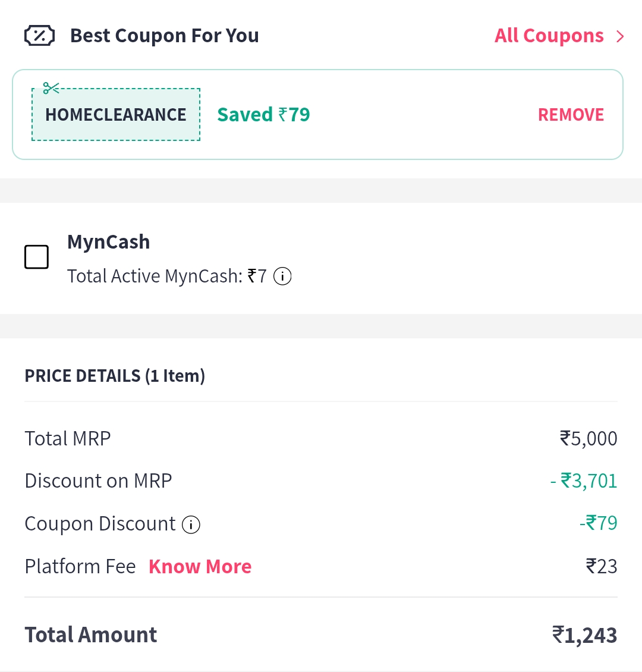The width and height of the screenshot is (642, 672).
Task: Remove the HOMECLEARANCE coupon
Action: coord(571,115)
